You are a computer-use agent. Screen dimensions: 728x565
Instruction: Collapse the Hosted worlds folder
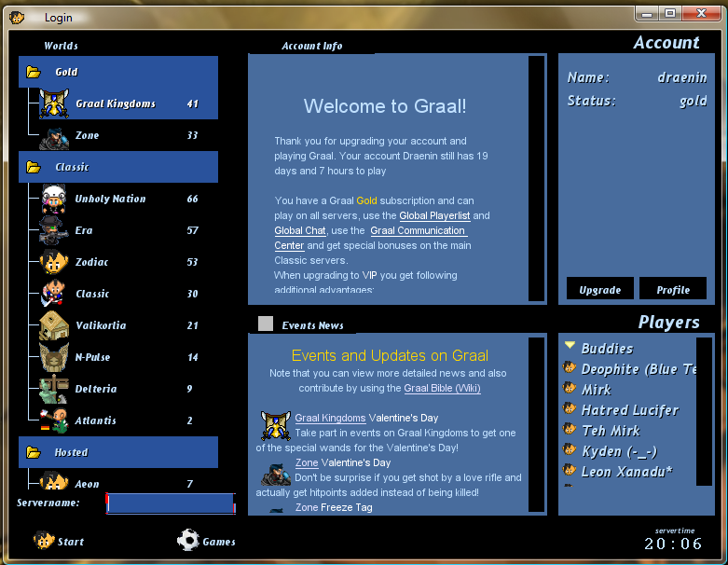click(x=34, y=452)
